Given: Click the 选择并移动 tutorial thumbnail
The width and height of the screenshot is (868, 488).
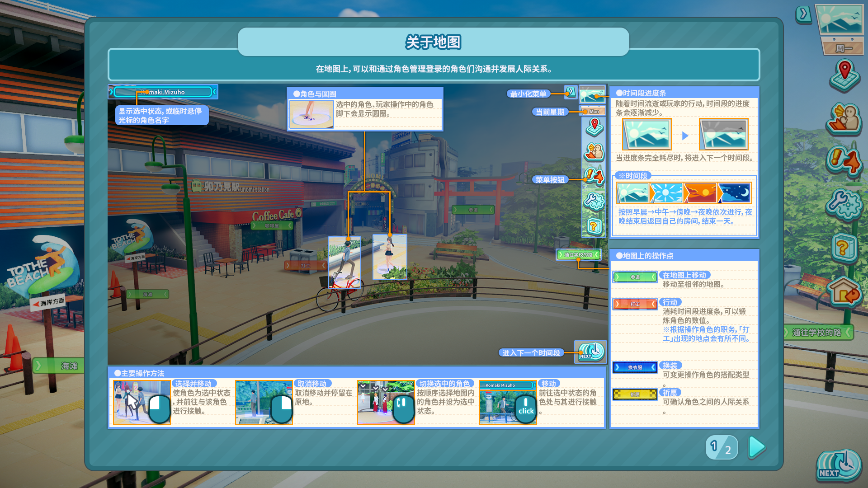Looking at the screenshot, I should pos(142,402).
